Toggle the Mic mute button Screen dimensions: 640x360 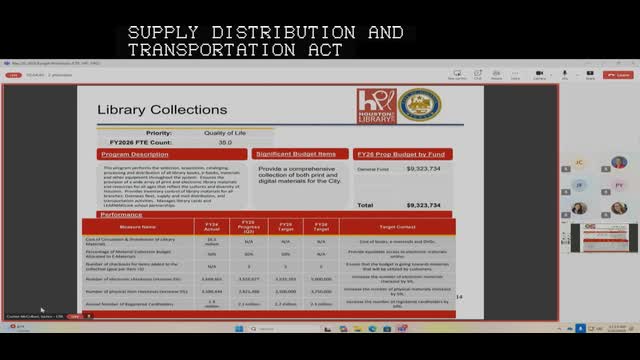pos(564,75)
